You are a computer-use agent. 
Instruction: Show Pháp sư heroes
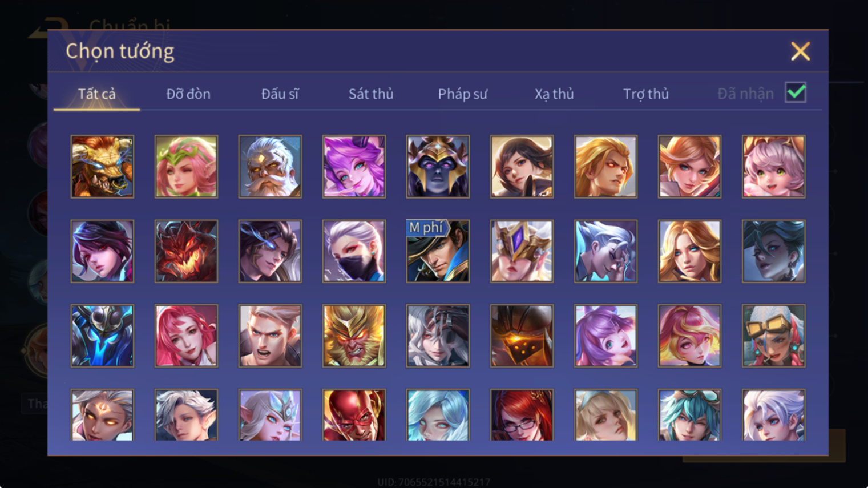(463, 94)
